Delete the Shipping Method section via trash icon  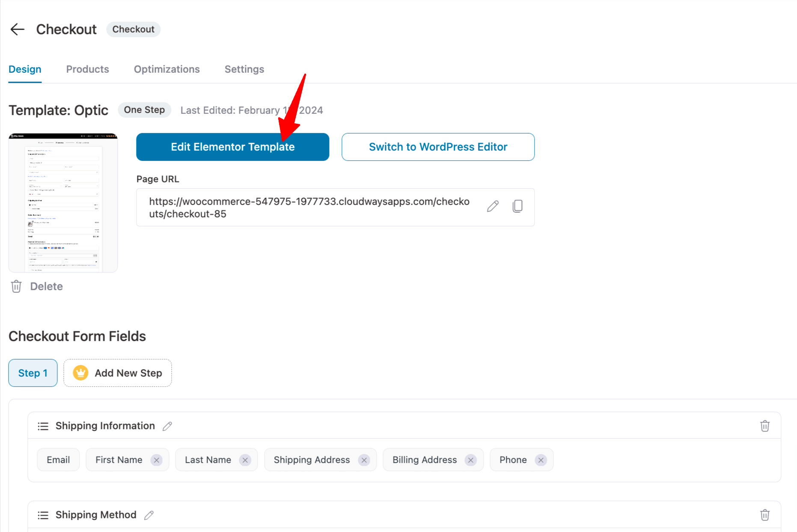coord(764,515)
